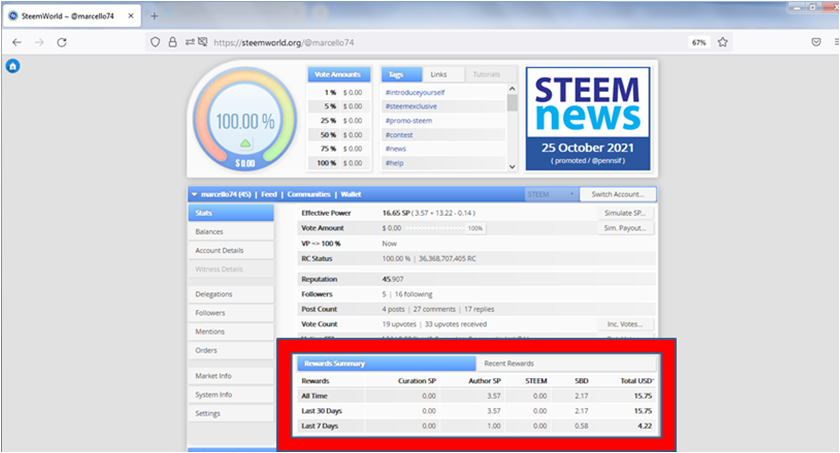Click the 100 % vote amount row

tap(339, 163)
